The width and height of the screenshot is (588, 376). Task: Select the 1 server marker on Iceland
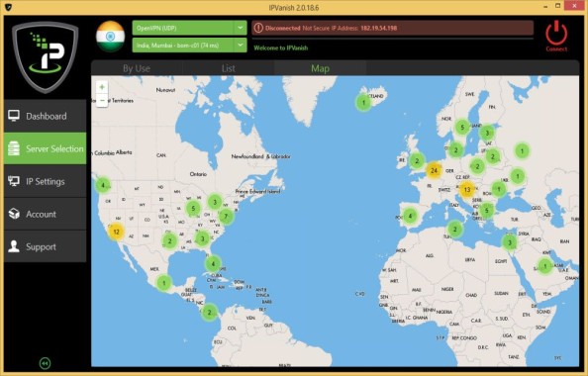point(363,102)
